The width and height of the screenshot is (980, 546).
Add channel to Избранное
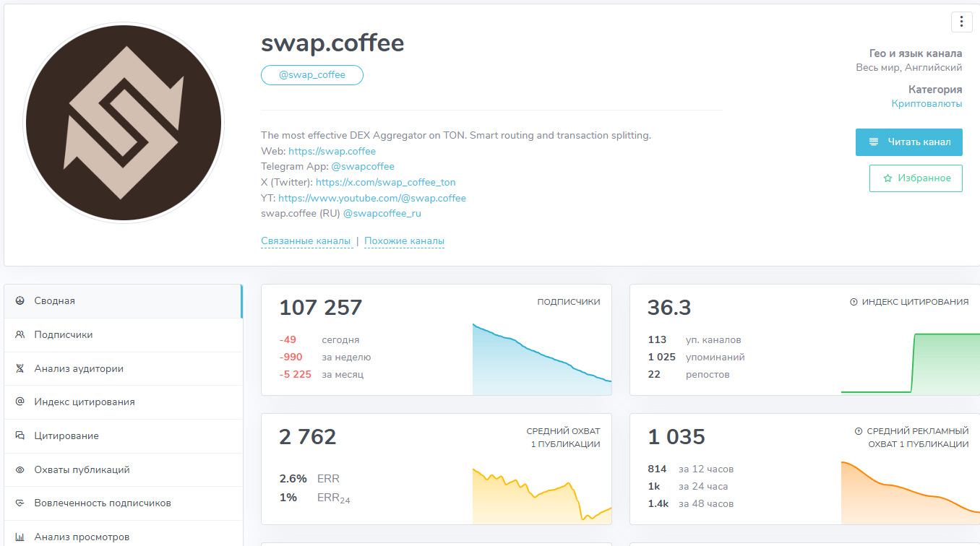coord(916,178)
